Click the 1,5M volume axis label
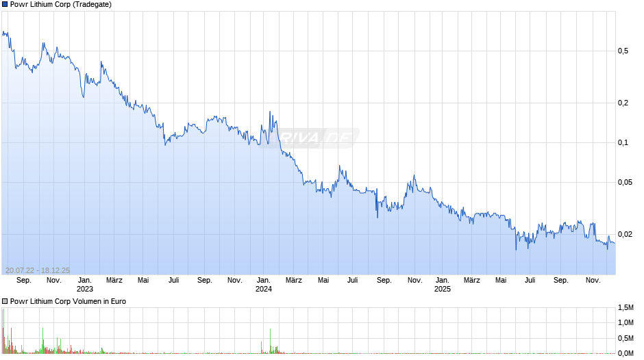 pyautogui.click(x=626, y=307)
